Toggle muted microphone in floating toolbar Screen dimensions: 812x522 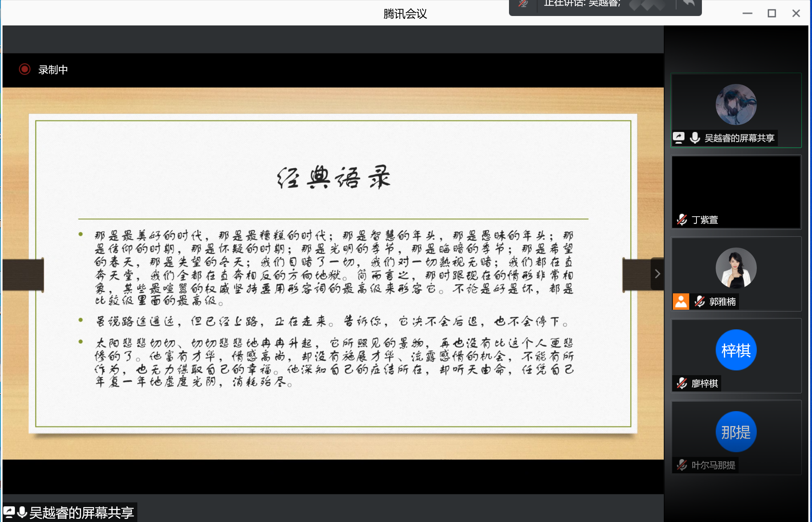coord(523,4)
